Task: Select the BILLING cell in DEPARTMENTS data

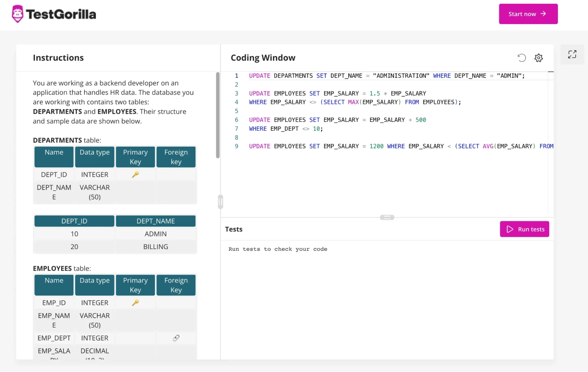Action: click(x=156, y=247)
